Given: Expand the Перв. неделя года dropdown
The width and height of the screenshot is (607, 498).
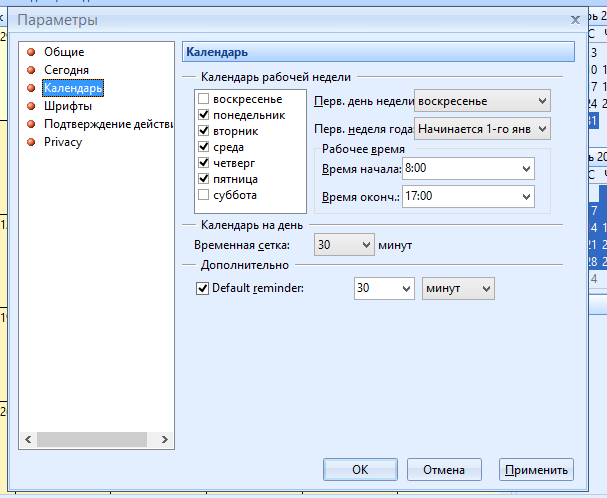Looking at the screenshot, I should coord(542,128).
